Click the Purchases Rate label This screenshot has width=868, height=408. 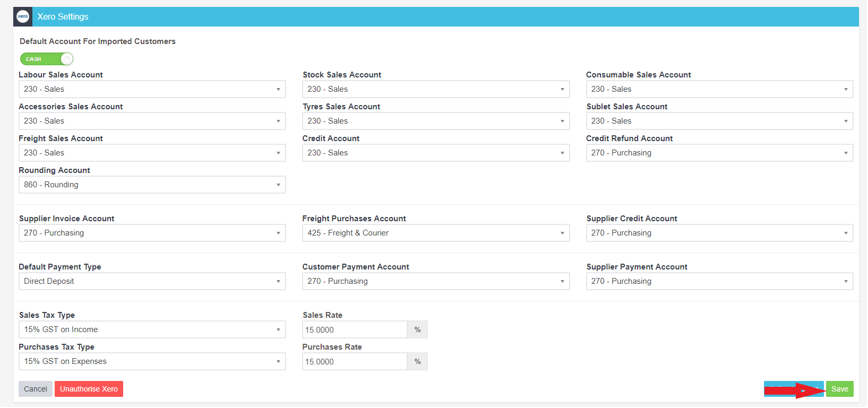coord(332,347)
